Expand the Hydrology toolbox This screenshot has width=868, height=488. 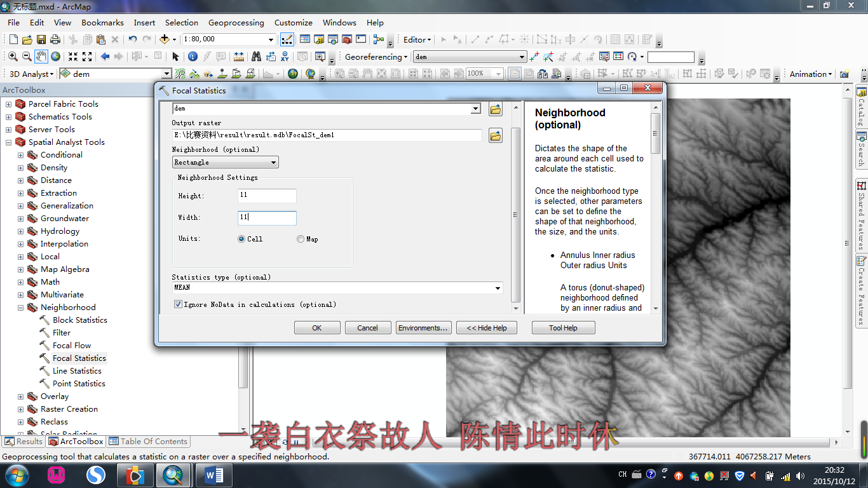tap(20, 231)
